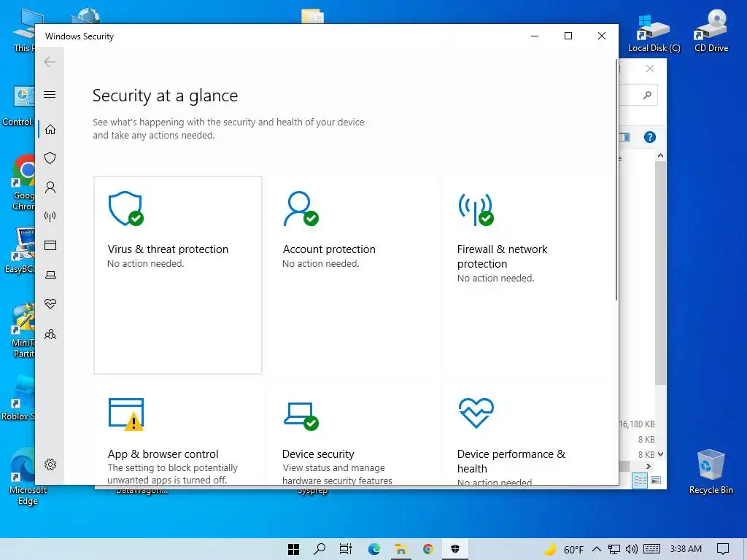Go back using the back arrow
The image size is (747, 560).
tap(50, 62)
